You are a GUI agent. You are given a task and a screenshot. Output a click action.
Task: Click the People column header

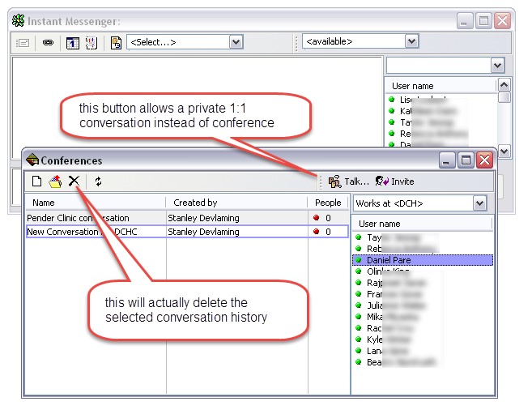tap(328, 203)
